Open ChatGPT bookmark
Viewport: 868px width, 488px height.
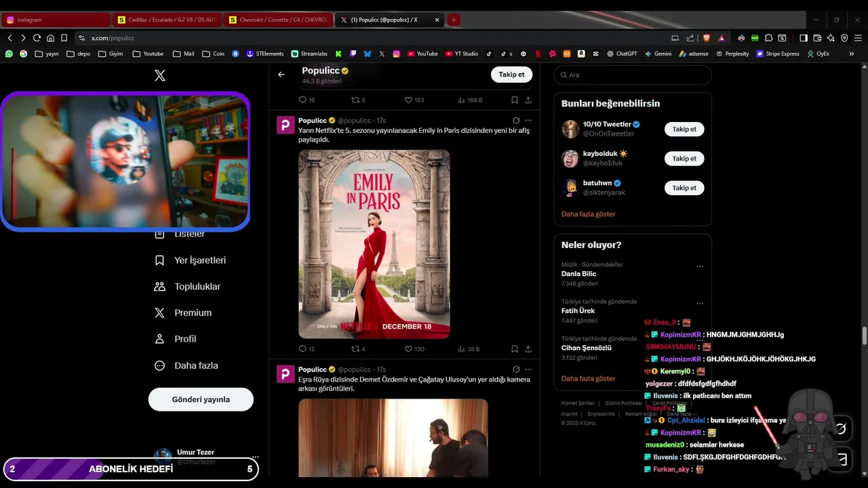coord(622,54)
